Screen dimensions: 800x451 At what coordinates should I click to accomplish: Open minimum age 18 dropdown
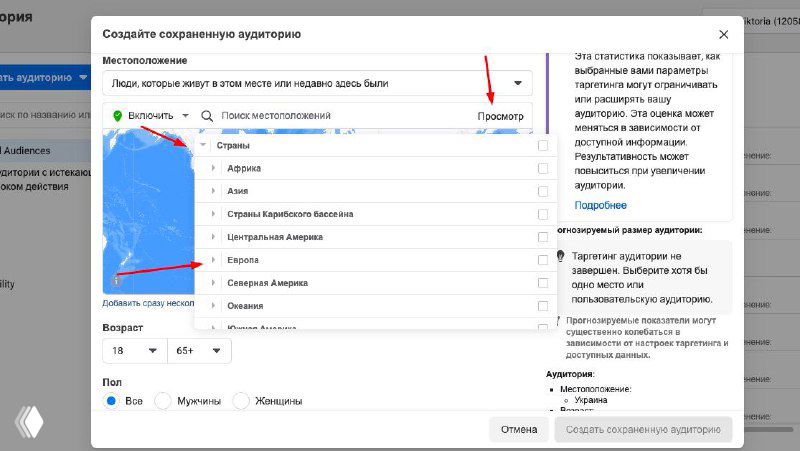pos(135,350)
